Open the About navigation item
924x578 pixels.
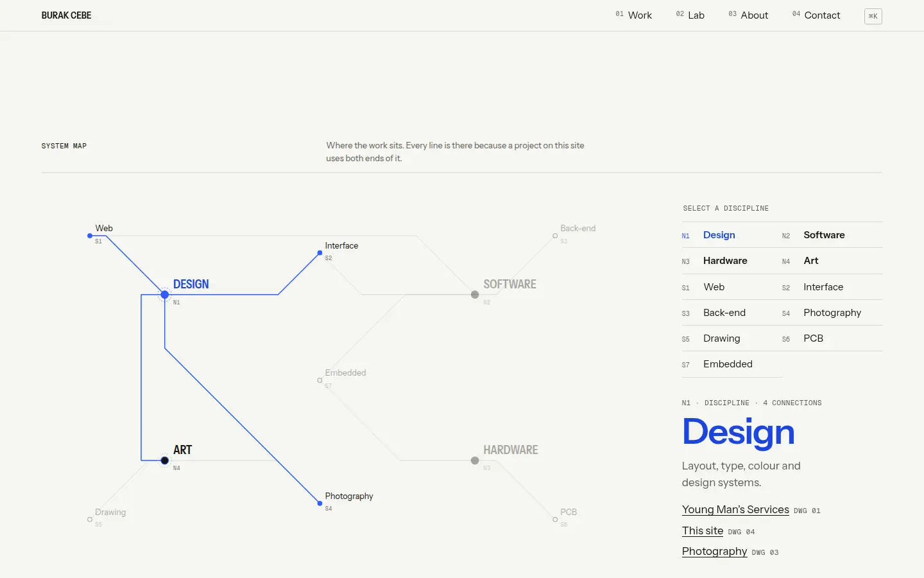click(x=748, y=15)
